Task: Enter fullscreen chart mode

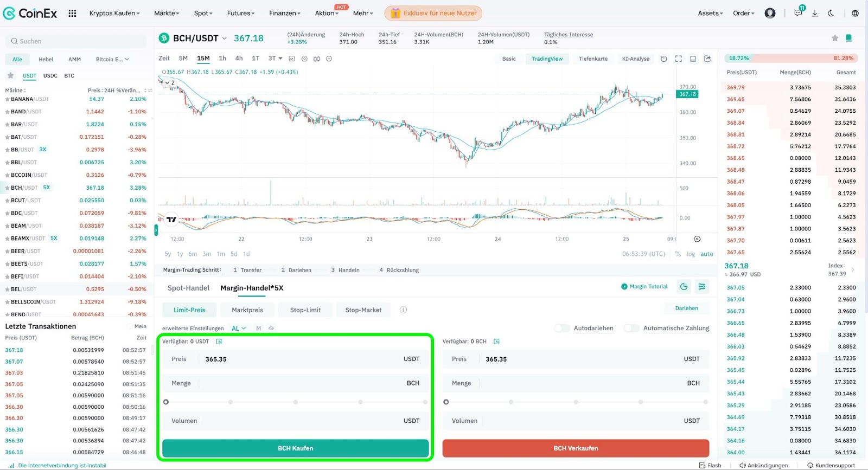Action: click(678, 59)
